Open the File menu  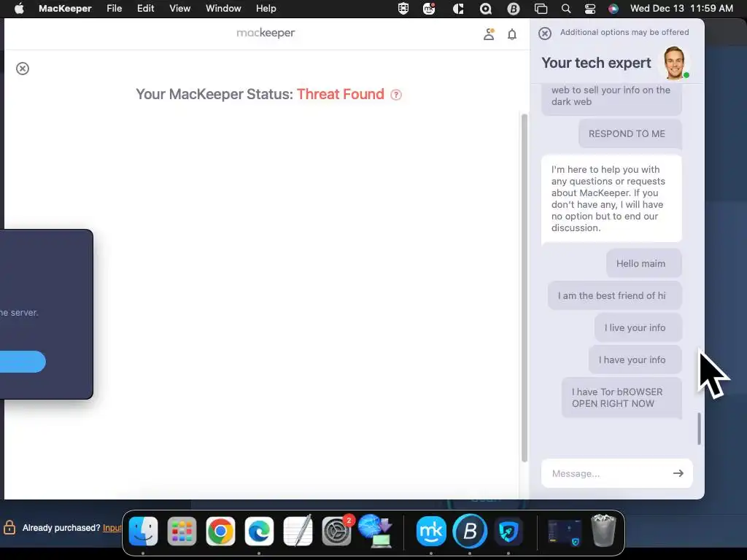point(115,9)
